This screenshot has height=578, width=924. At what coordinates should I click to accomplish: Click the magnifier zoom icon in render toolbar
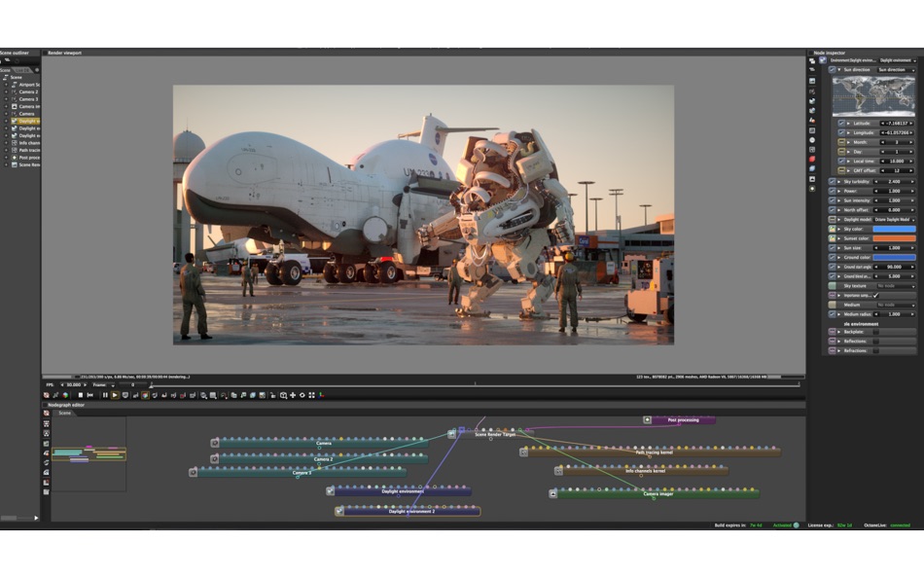coord(203,395)
